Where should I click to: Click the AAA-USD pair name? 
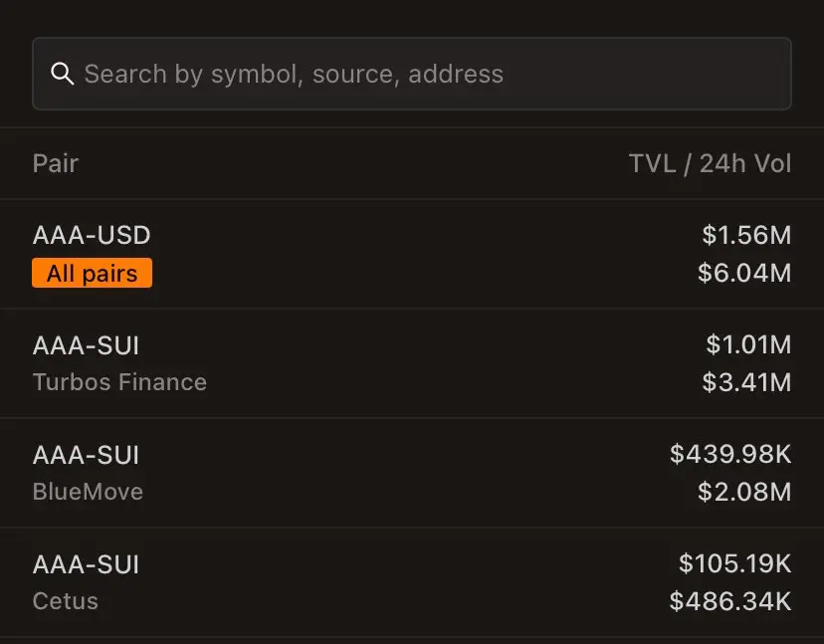(93, 235)
